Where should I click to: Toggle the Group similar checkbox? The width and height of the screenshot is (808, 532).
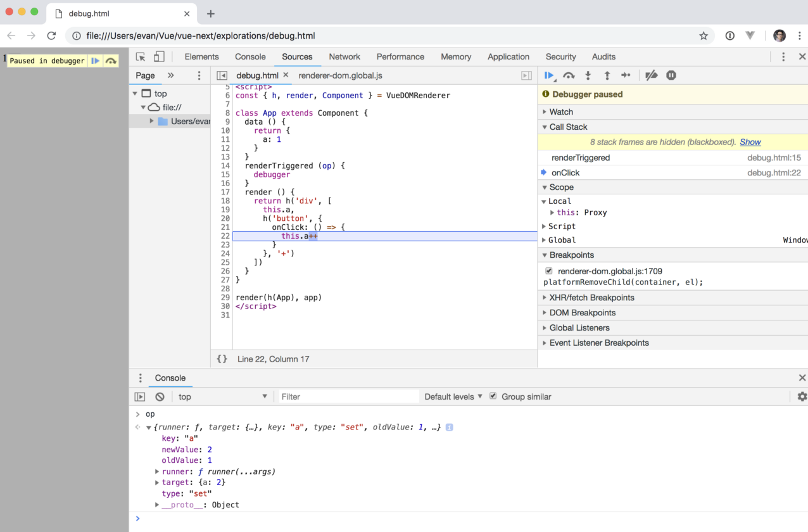coord(493,396)
